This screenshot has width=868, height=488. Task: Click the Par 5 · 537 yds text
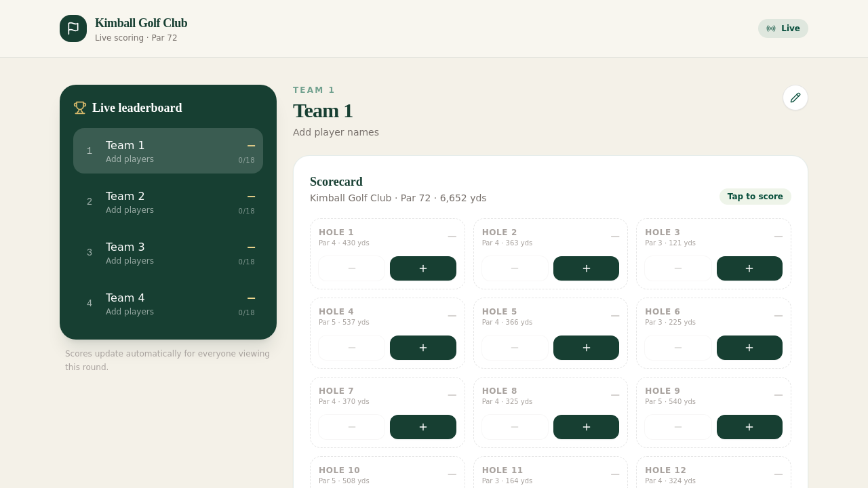[x=344, y=323]
